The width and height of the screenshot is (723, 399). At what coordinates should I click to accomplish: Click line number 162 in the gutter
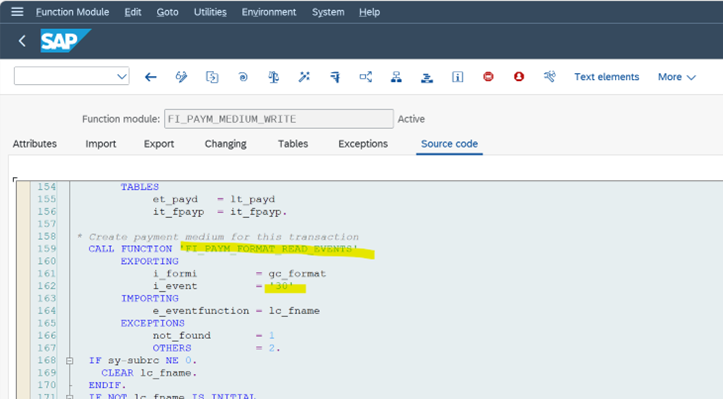pyautogui.click(x=47, y=286)
